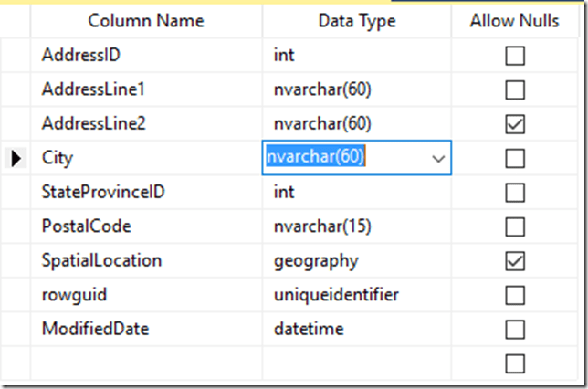Disable Allow Nulls for SpatialLocation
The height and width of the screenshot is (389, 588).
tap(515, 261)
